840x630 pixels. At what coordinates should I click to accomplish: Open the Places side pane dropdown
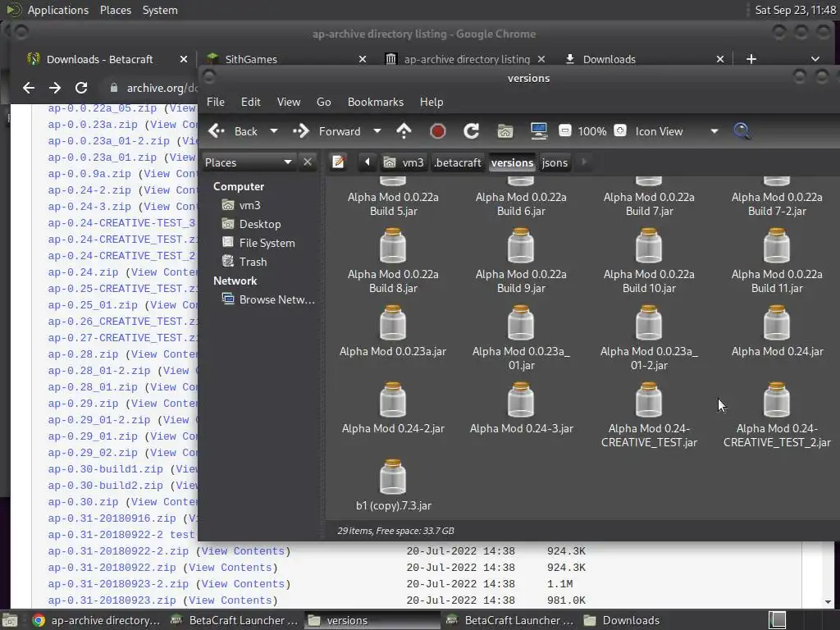click(x=249, y=162)
